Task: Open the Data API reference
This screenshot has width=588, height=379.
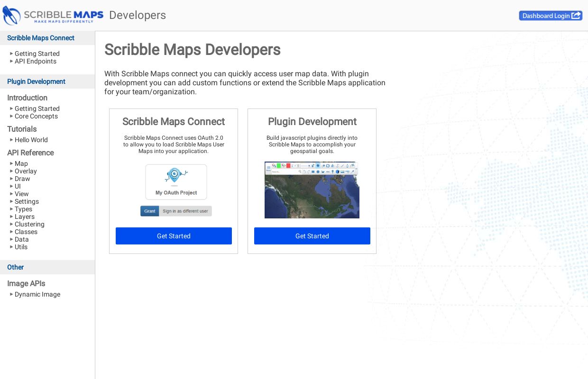Action: click(x=22, y=239)
